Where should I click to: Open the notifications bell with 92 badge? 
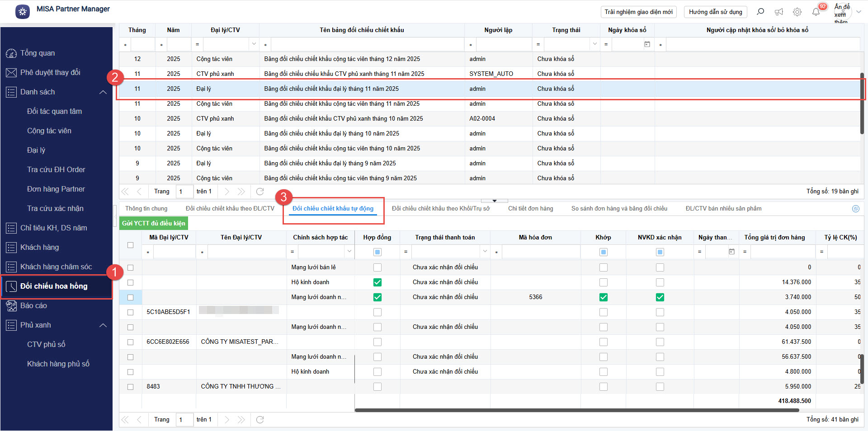point(816,12)
